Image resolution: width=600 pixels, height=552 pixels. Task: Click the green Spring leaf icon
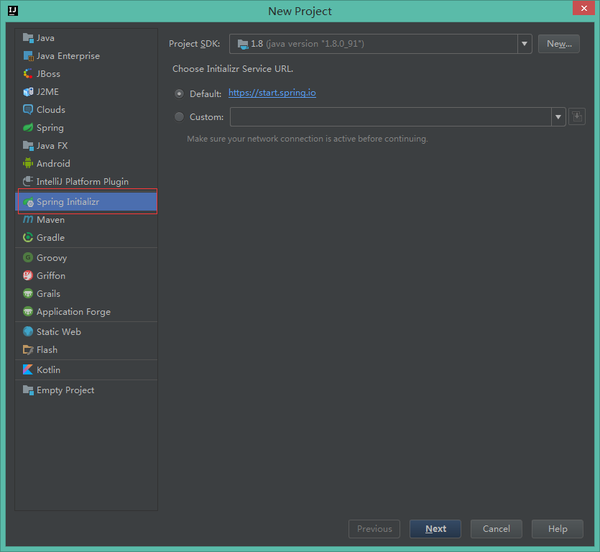(28, 127)
